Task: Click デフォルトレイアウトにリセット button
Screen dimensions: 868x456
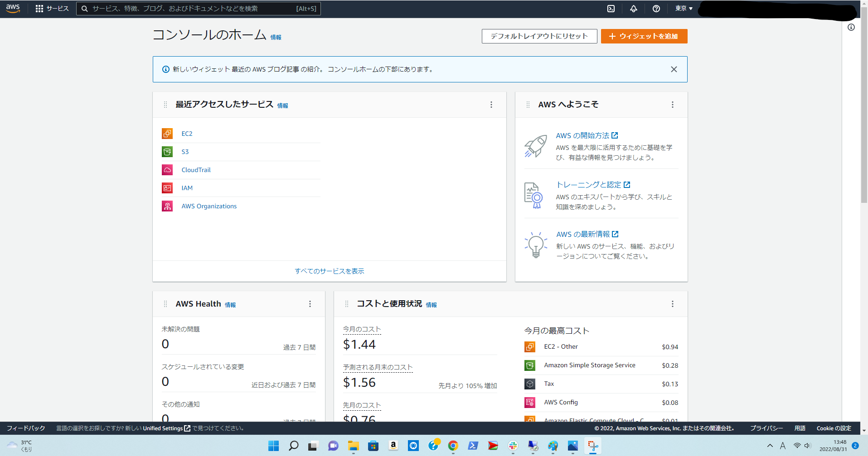Action: click(539, 36)
